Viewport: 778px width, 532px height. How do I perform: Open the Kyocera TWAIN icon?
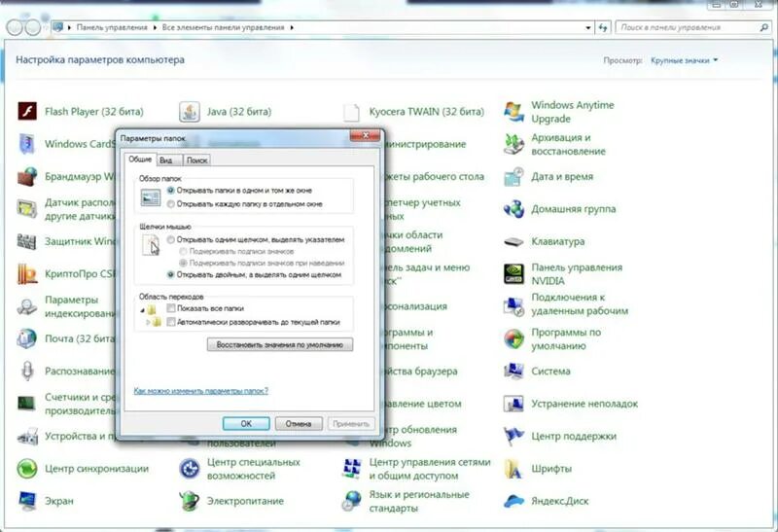pos(351,112)
